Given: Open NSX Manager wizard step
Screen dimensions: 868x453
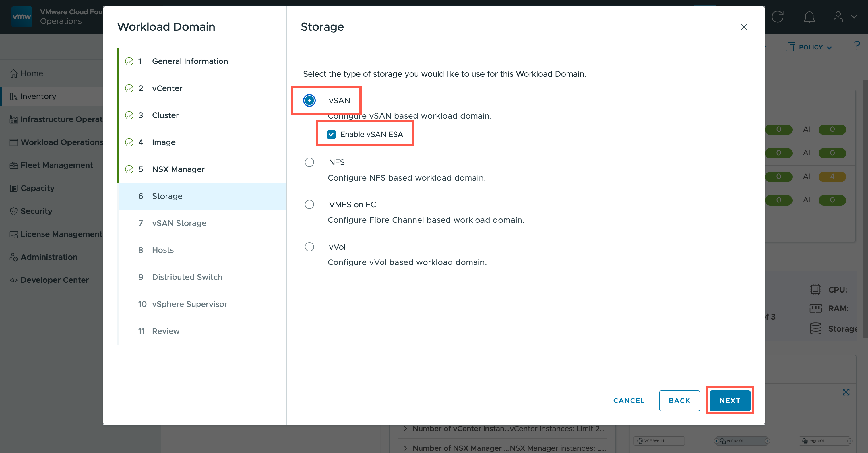Looking at the screenshot, I should (x=178, y=169).
